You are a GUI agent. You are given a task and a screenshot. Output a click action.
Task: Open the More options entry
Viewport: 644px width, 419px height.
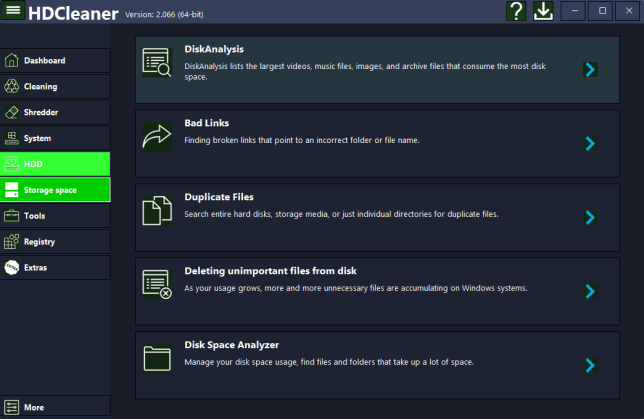pyautogui.click(x=55, y=407)
